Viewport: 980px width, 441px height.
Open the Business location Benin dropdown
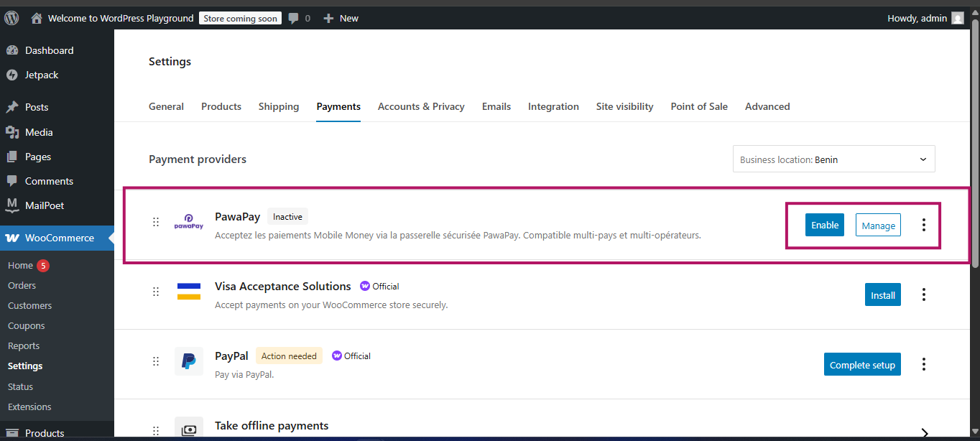point(834,159)
